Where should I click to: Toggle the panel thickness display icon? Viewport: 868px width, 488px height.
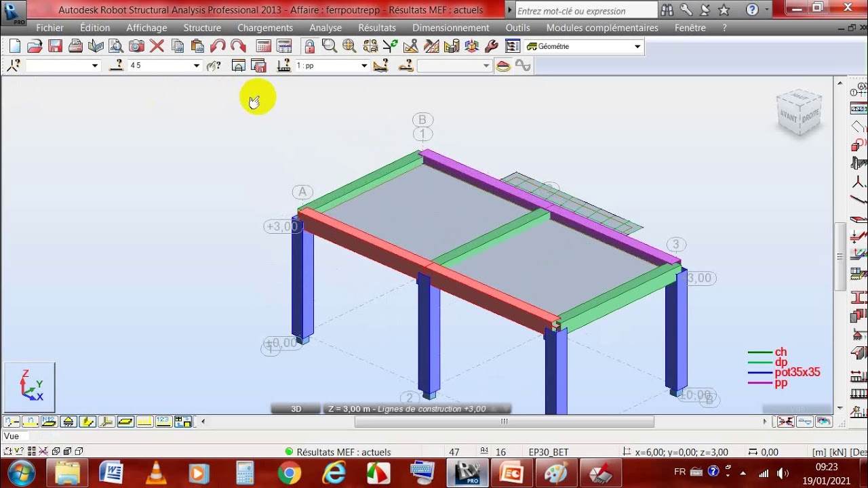click(x=125, y=422)
